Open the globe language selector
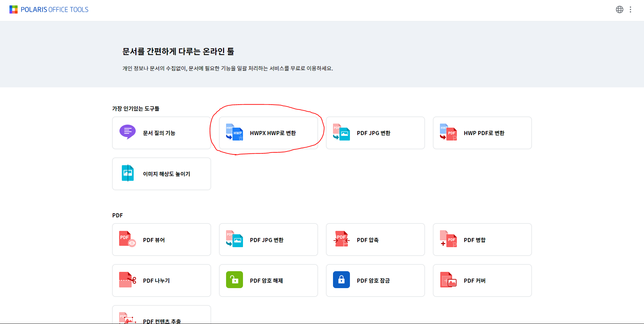This screenshot has width=644, height=324. tap(619, 9)
